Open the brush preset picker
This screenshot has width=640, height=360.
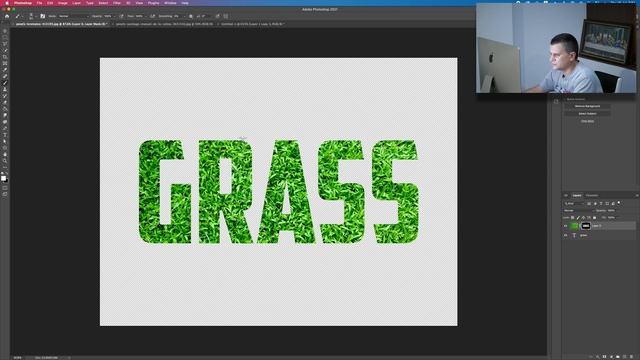(x=32, y=16)
